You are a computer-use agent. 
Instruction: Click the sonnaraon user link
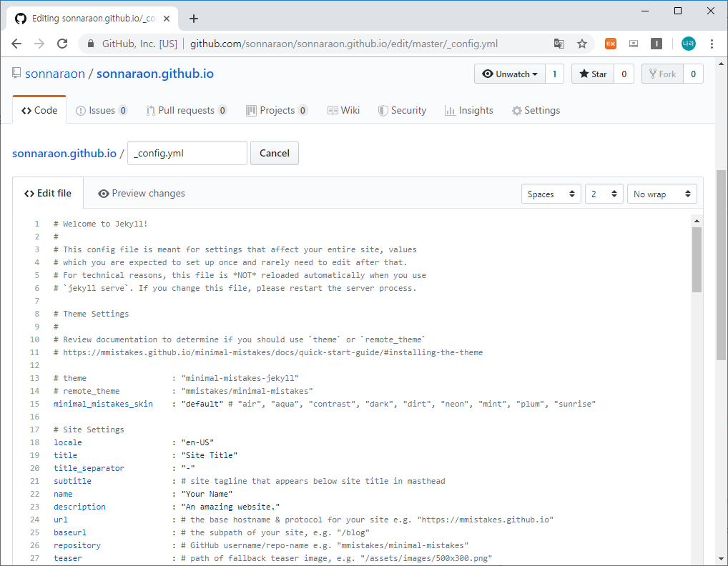pos(55,74)
